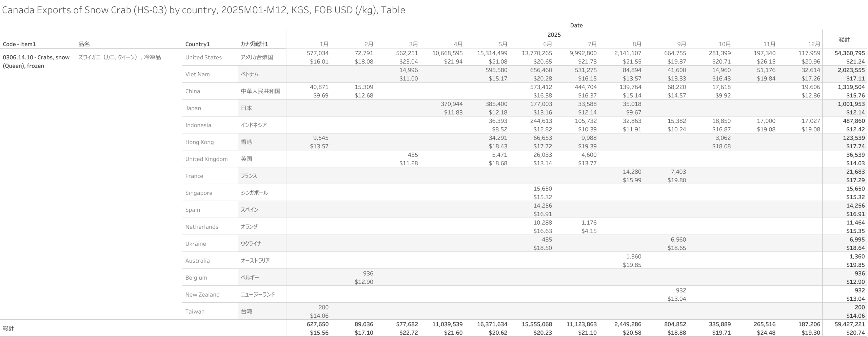Click the Country1 column header

[197, 44]
